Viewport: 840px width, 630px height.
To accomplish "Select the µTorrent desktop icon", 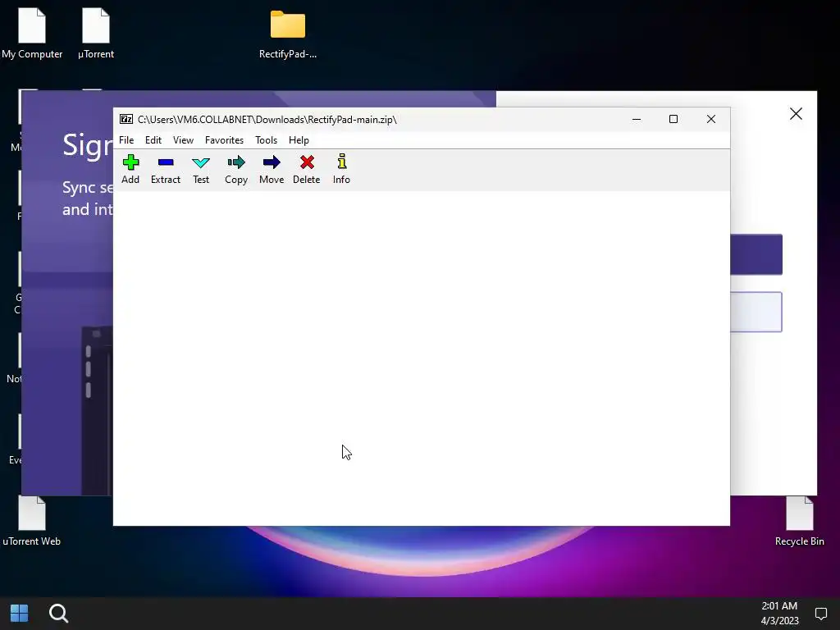I will (96, 33).
